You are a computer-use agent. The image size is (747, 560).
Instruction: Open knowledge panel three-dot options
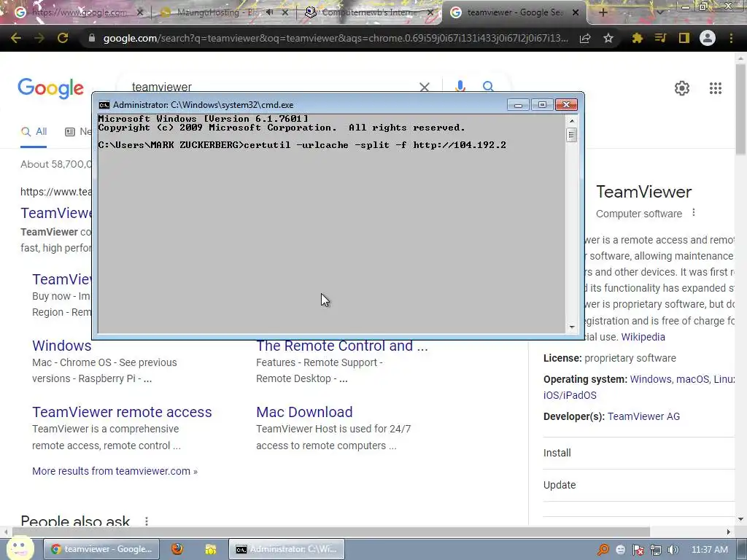point(694,212)
